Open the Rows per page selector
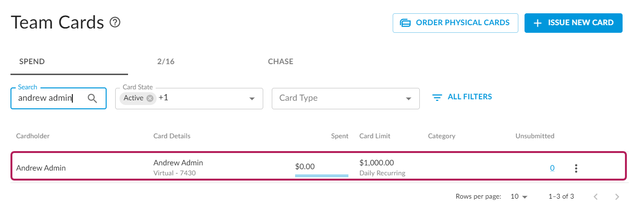644x220 pixels. click(519, 196)
